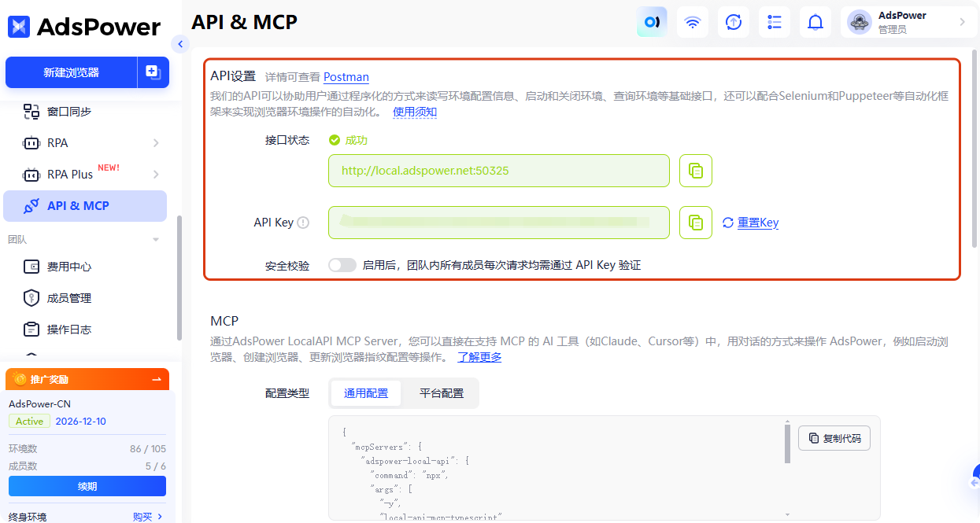Open the 使用须知 link
Viewport: 980px width, 523px height.
click(x=415, y=112)
